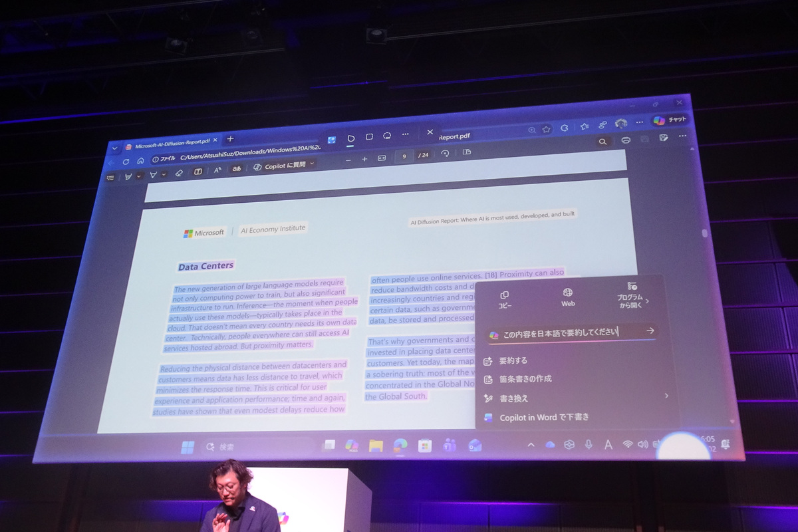
Task: Send the Copilot prompt with the arrow
Action: pos(650,331)
